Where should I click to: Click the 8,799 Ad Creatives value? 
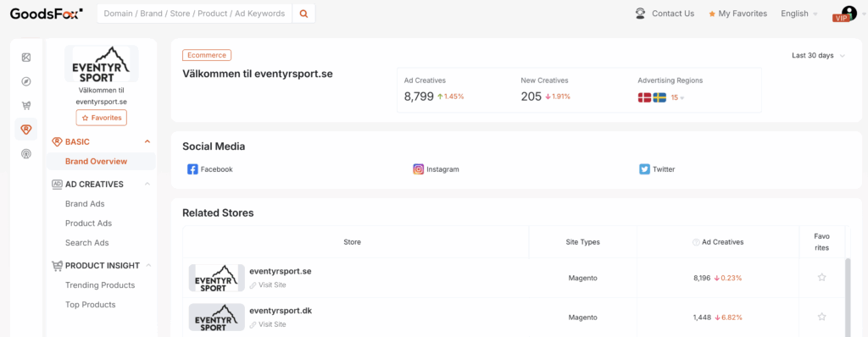tap(419, 97)
